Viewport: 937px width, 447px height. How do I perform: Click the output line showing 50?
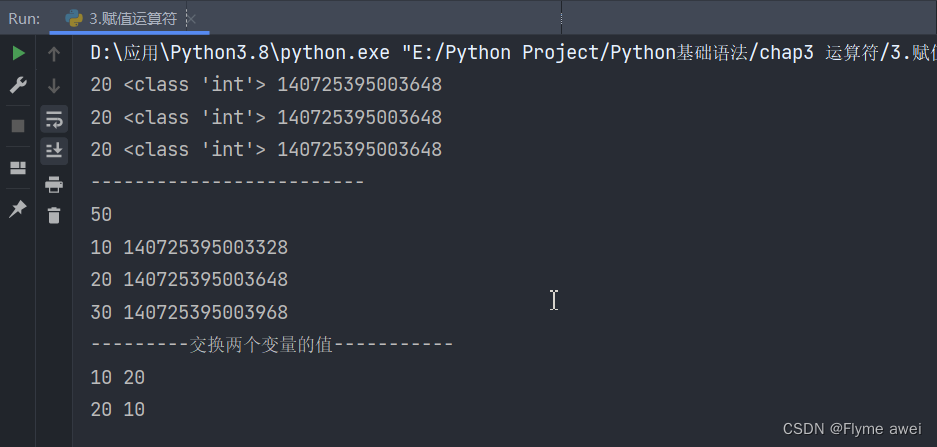coord(101,215)
